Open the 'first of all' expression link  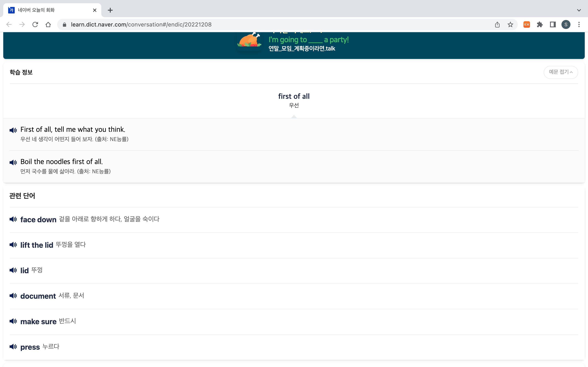tap(294, 96)
